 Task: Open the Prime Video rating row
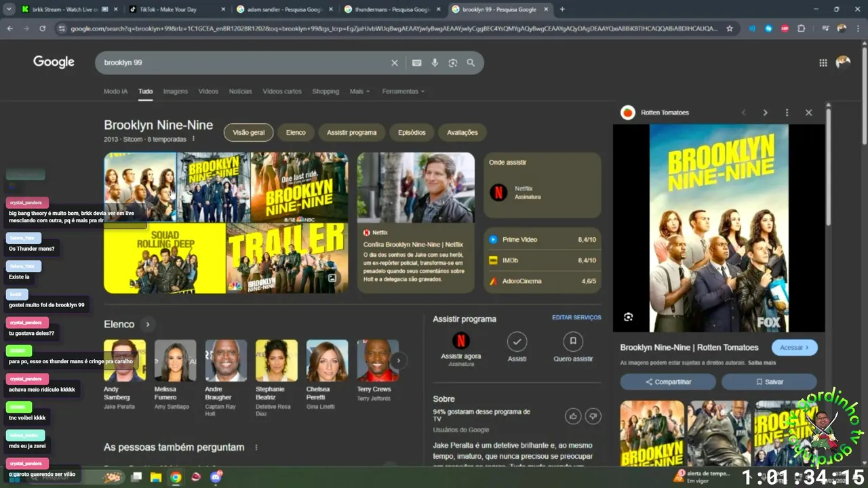(x=542, y=239)
